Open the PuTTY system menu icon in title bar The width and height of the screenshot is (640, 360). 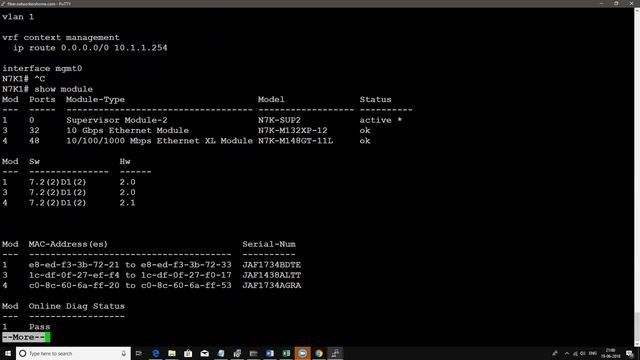click(3, 4)
